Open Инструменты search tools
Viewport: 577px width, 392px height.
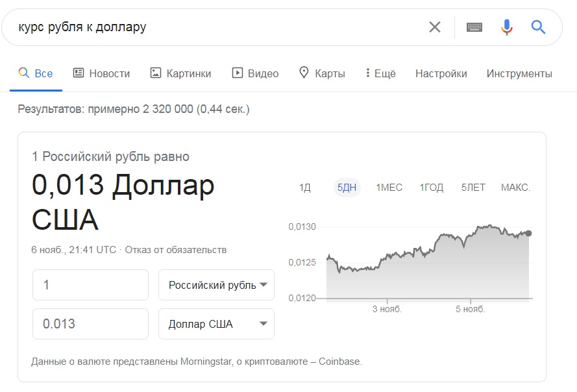[519, 73]
